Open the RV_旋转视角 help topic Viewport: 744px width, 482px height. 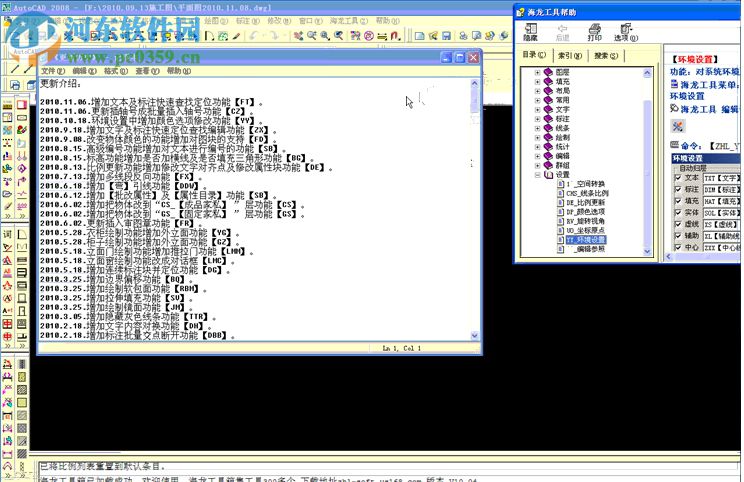click(586, 221)
